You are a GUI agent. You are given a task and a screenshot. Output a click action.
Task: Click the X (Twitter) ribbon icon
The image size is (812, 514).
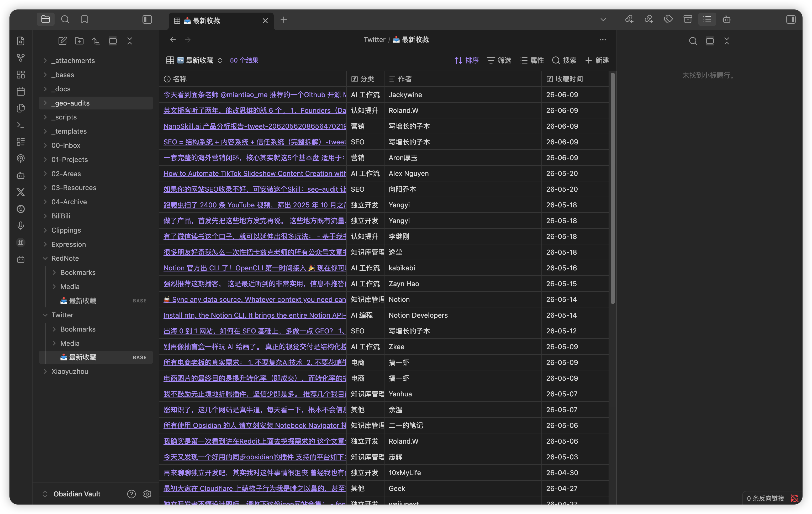pyautogui.click(x=21, y=192)
